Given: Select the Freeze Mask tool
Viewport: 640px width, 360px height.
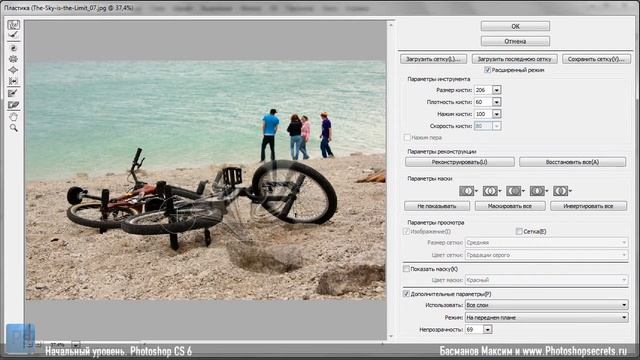Looking at the screenshot, I should click(x=13, y=93).
